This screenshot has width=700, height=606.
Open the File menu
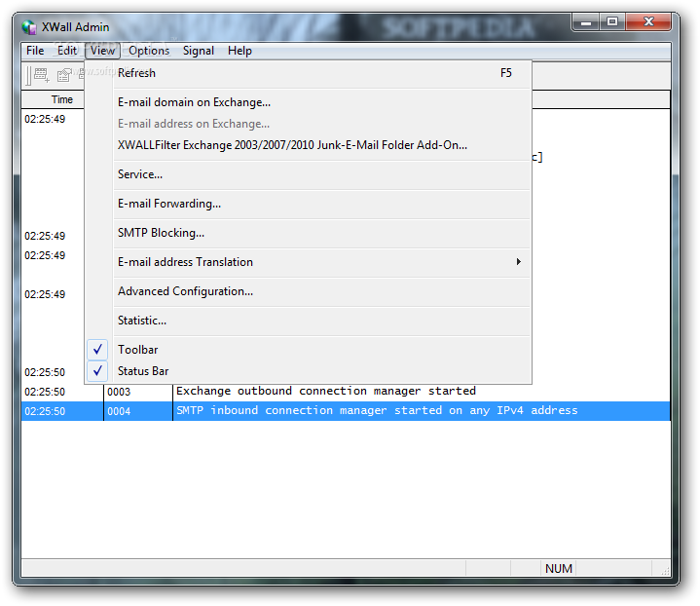click(x=35, y=51)
